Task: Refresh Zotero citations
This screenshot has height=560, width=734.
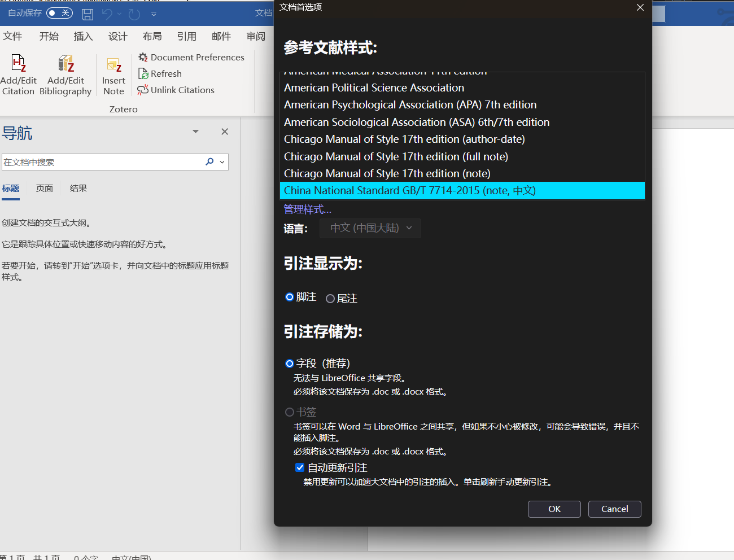Action: (160, 73)
